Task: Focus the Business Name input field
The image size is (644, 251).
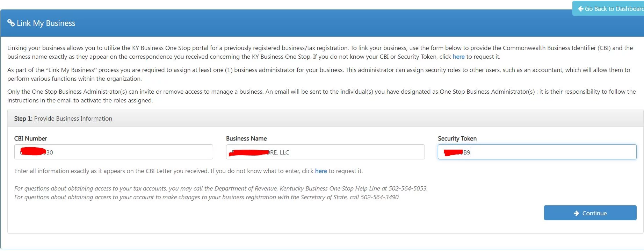Action: coord(325,152)
